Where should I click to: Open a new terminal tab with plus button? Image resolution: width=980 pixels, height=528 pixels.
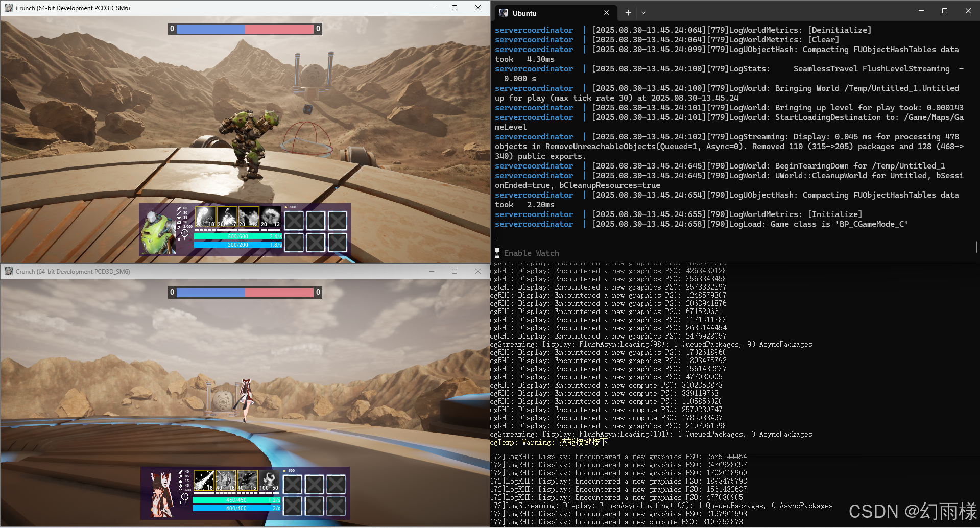628,13
